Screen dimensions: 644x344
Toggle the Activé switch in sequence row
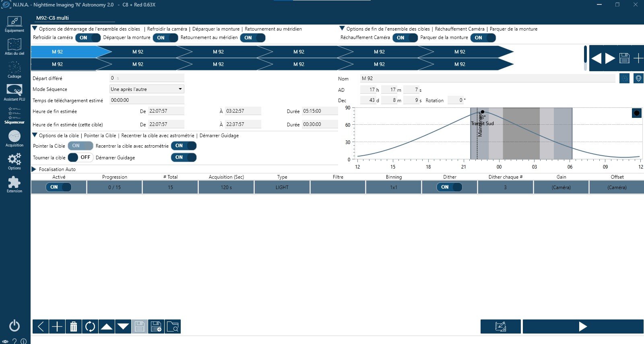click(x=59, y=187)
